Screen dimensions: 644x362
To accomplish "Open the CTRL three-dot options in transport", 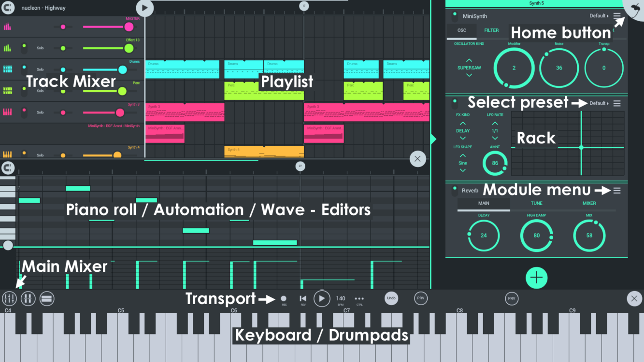I will 359,298.
